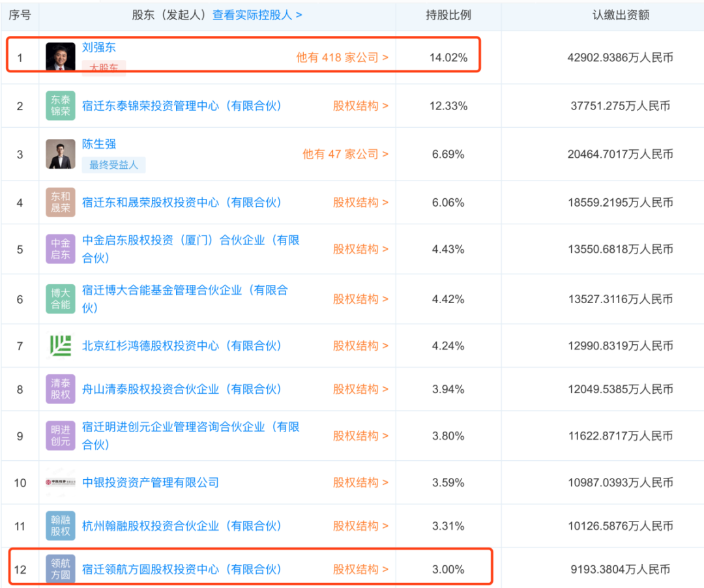Select 37751.275万人民币 amount cell

pyautogui.click(x=621, y=106)
